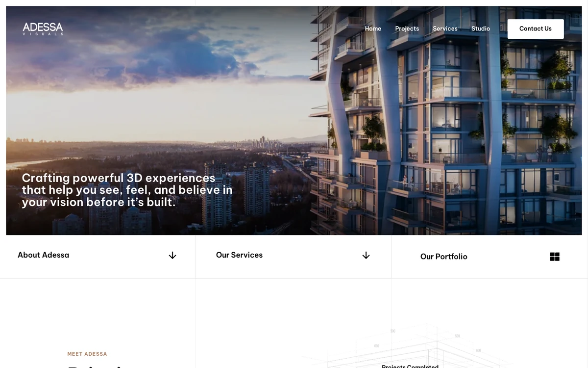This screenshot has width=588, height=368.
Task: Open the Home nav link
Action: 373,28
